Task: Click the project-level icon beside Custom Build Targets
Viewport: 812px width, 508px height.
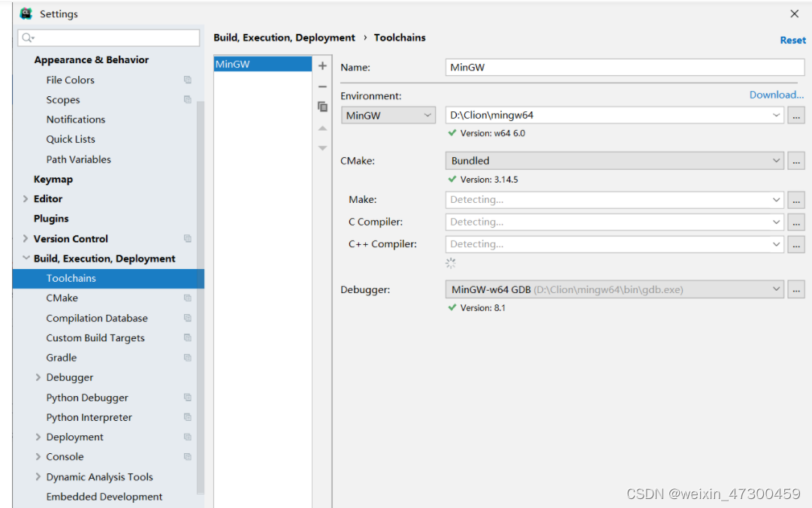Action: (x=188, y=337)
